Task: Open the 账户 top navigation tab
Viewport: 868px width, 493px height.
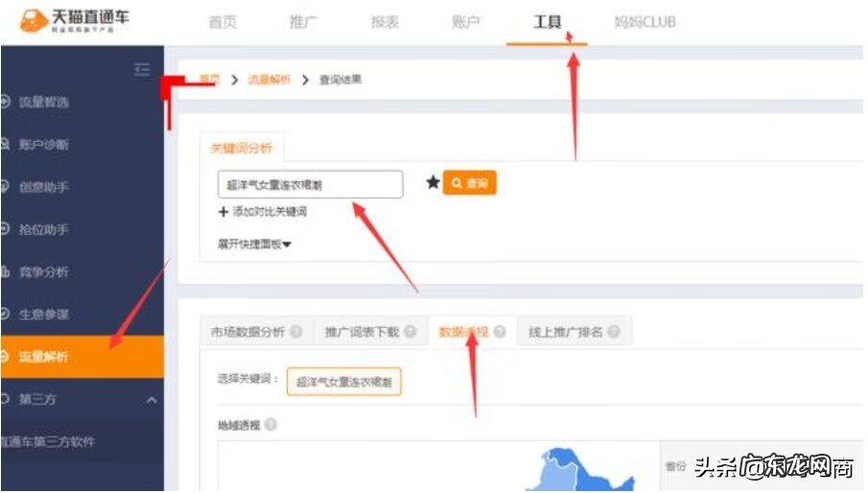Action: point(465,22)
